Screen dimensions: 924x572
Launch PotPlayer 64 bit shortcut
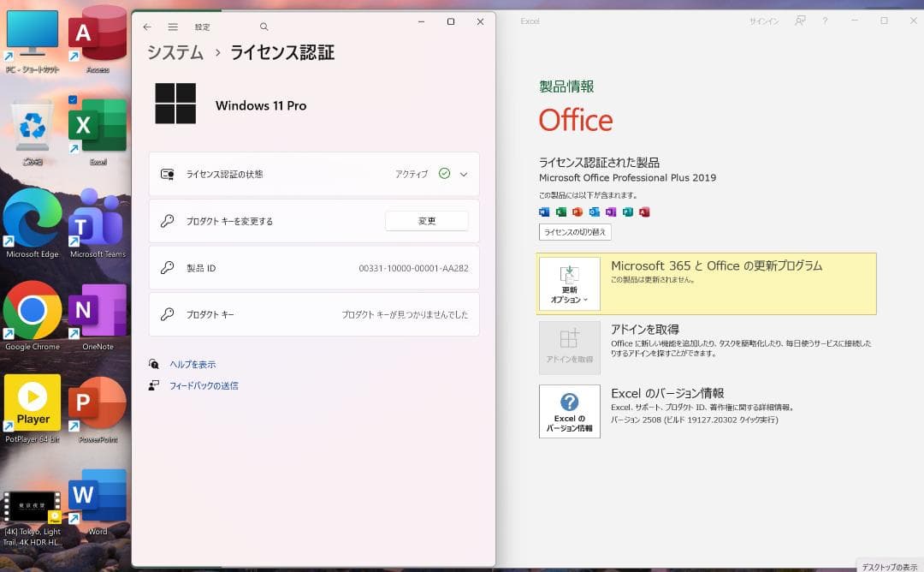(33, 403)
